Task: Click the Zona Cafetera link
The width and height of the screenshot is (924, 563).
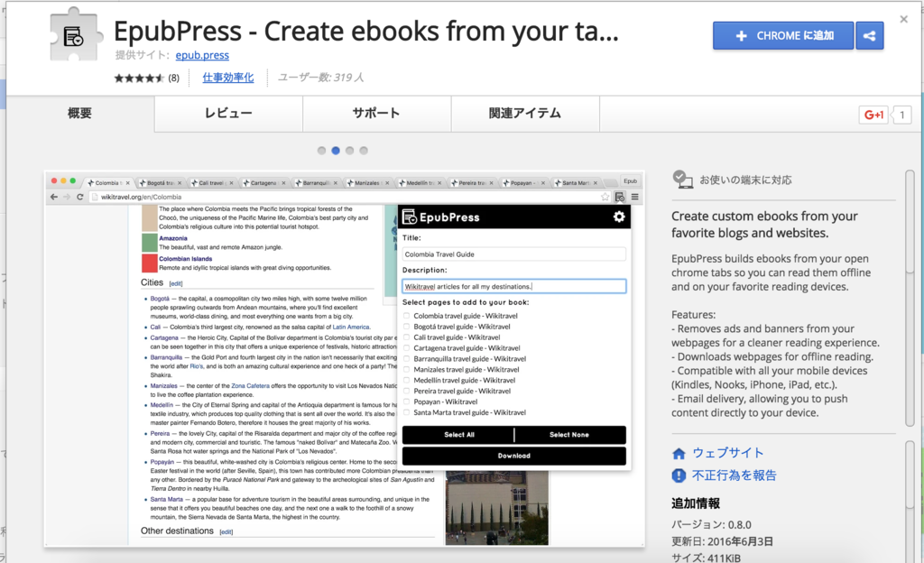Action: point(251,386)
